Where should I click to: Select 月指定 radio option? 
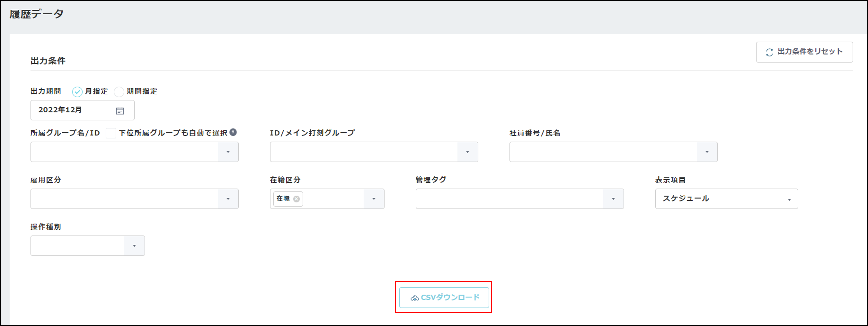click(x=77, y=92)
